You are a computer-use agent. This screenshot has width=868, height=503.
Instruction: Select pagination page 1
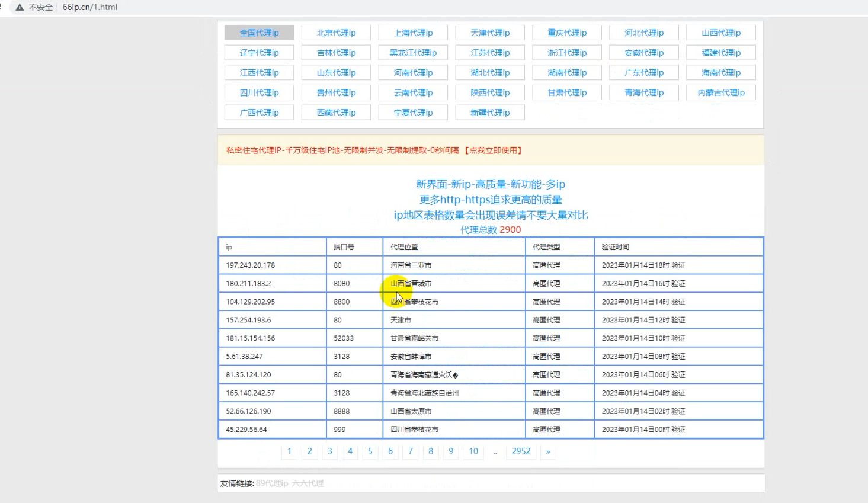289,451
